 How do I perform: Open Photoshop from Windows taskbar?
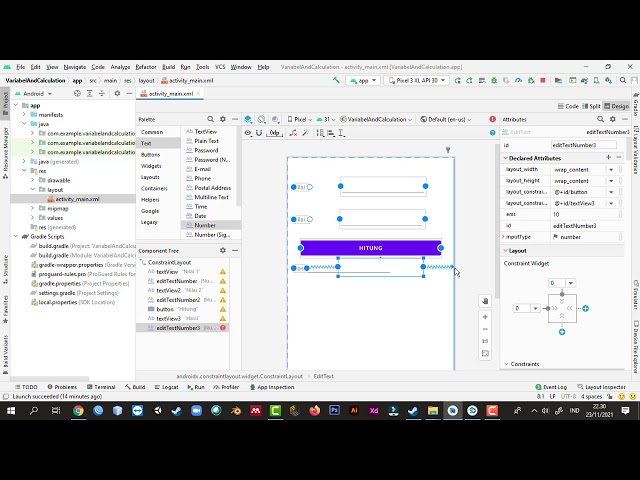[x=334, y=411]
